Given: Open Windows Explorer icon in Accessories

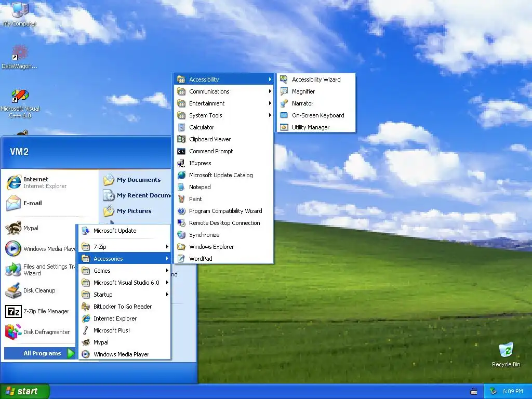Looking at the screenshot, I should 181,247.
